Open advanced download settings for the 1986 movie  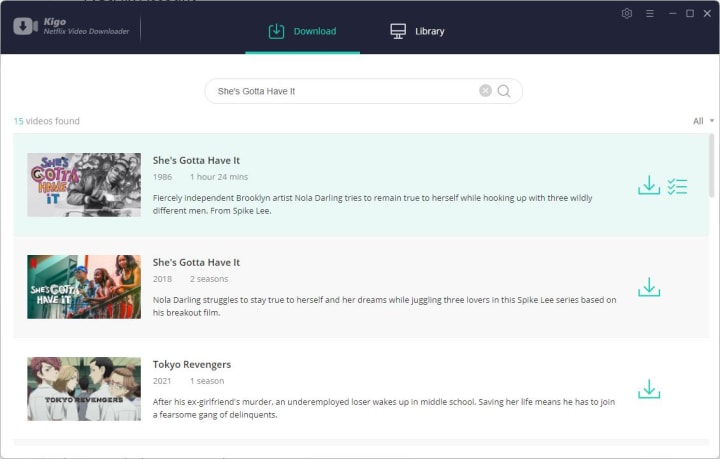(x=677, y=186)
